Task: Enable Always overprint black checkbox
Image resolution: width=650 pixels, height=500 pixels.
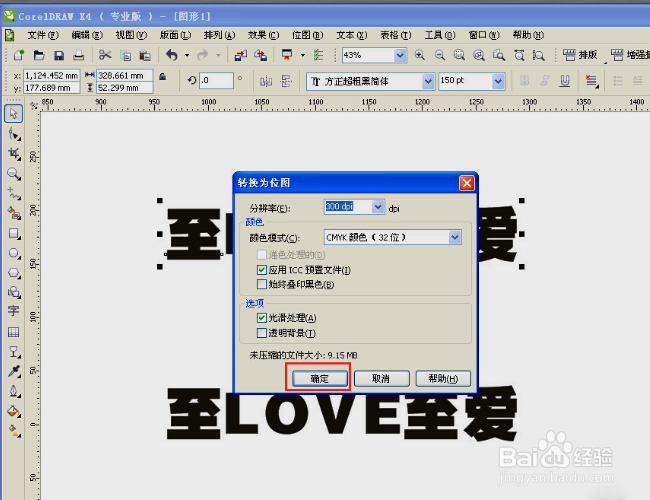Action: 262,284
